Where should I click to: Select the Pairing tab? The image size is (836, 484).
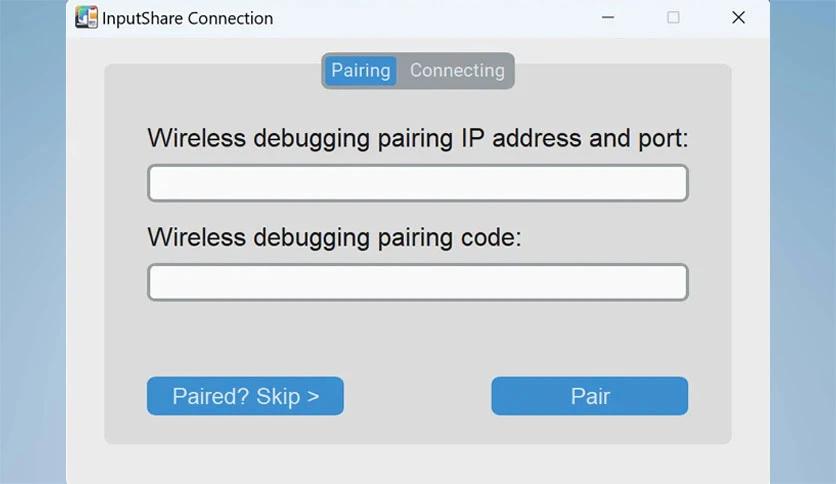coord(360,70)
